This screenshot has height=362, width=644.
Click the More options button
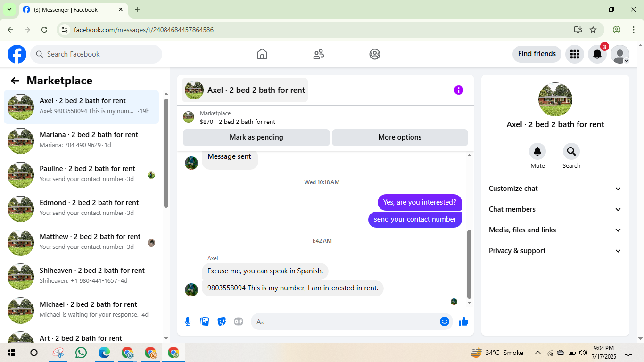[400, 137]
